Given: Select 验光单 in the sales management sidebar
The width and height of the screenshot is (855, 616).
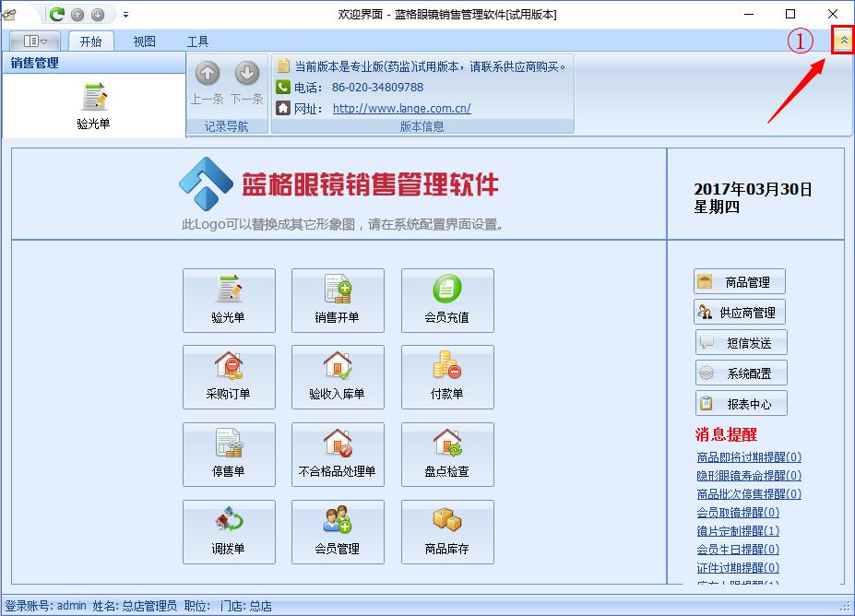Looking at the screenshot, I should pos(93,105).
